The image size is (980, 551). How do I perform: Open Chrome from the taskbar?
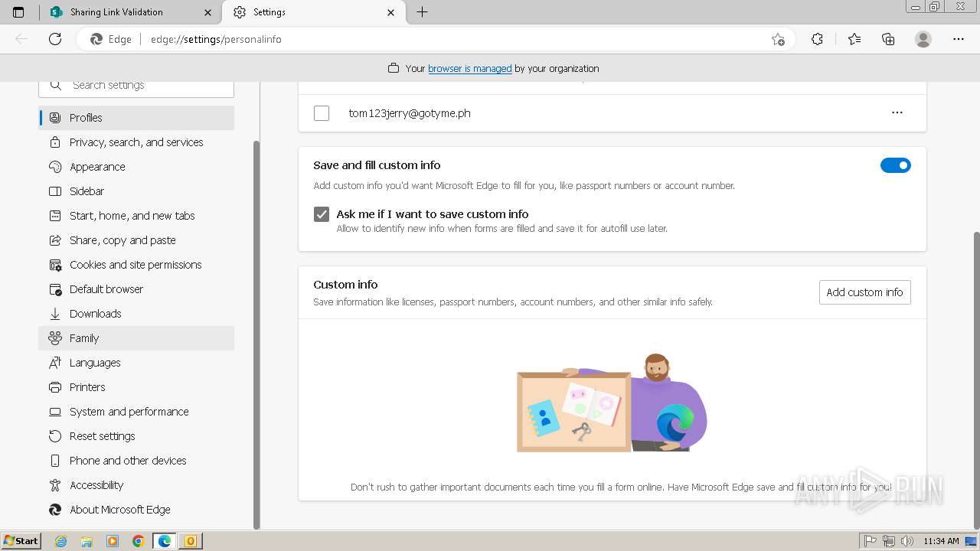tap(138, 541)
